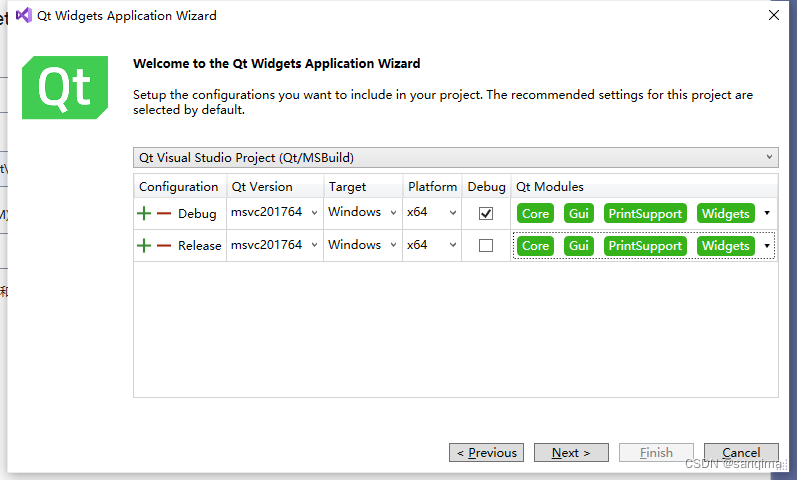This screenshot has height=480, width=797.
Task: Open the Qt Visual Studio Project dropdown
Action: tap(455, 158)
